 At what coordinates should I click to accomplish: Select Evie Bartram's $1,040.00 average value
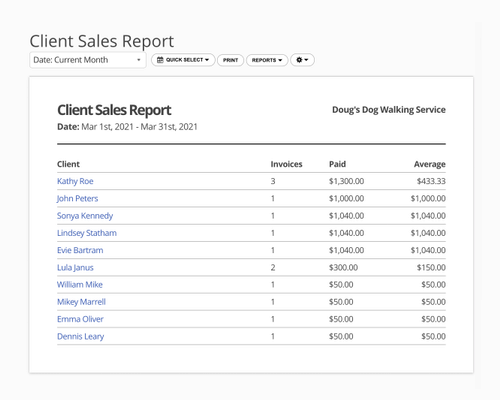tap(428, 250)
